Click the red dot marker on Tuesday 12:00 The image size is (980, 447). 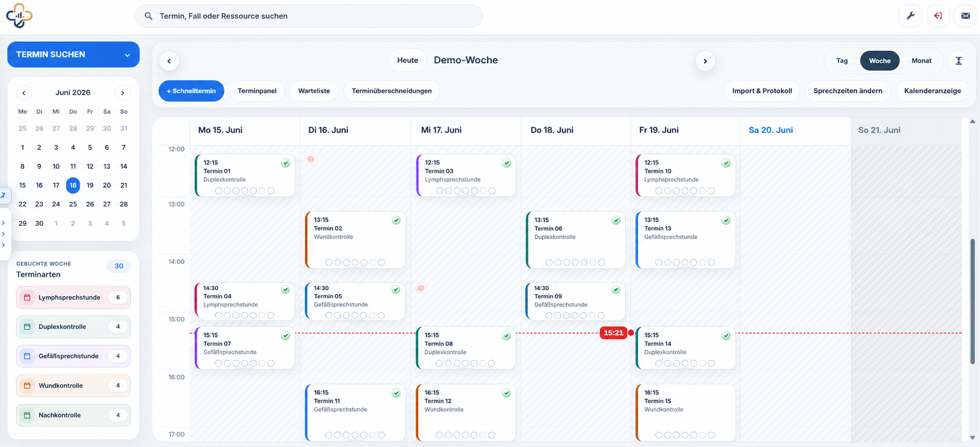(311, 159)
